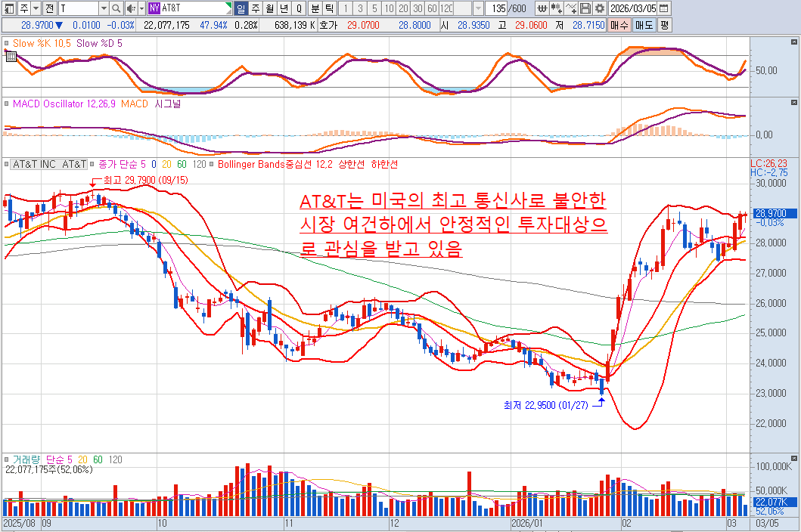Click the won currency display icon
Screen dimensions: 801x532
pos(542,8)
